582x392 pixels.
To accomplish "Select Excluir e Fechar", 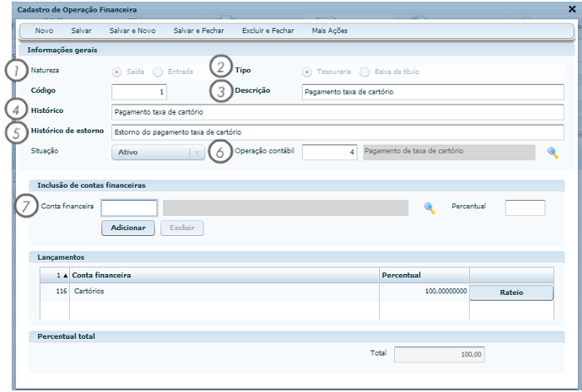I will [x=268, y=31].
